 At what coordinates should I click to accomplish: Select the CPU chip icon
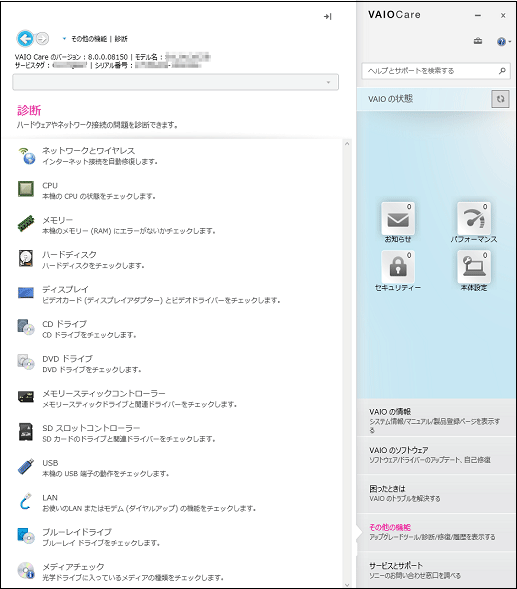click(26, 189)
